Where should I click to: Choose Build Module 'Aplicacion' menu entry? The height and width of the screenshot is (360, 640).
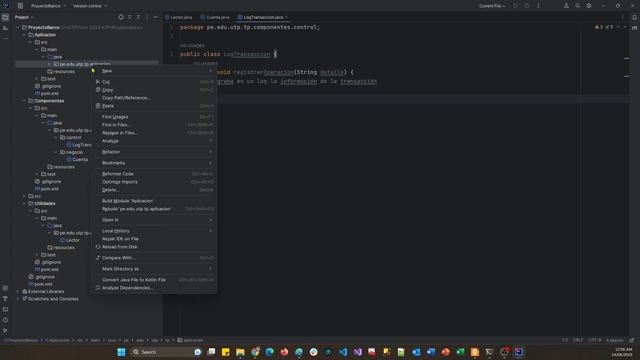(x=154, y=201)
